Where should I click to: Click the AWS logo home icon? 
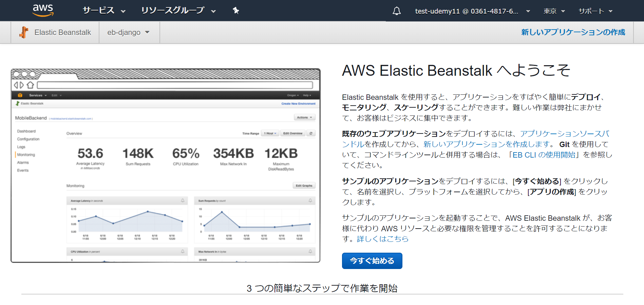coord(43,11)
